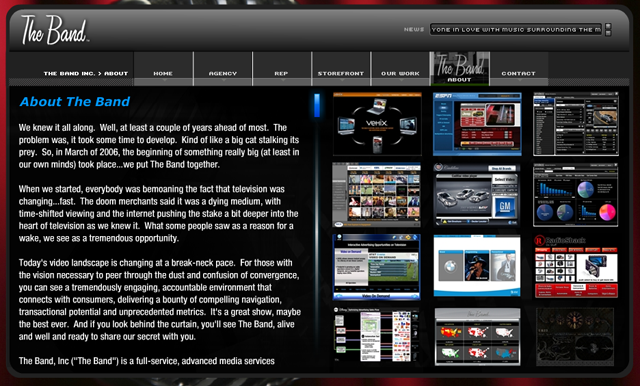Click the paragraph starting 'When we started'
The height and width of the screenshot is (386, 640).
(158, 213)
